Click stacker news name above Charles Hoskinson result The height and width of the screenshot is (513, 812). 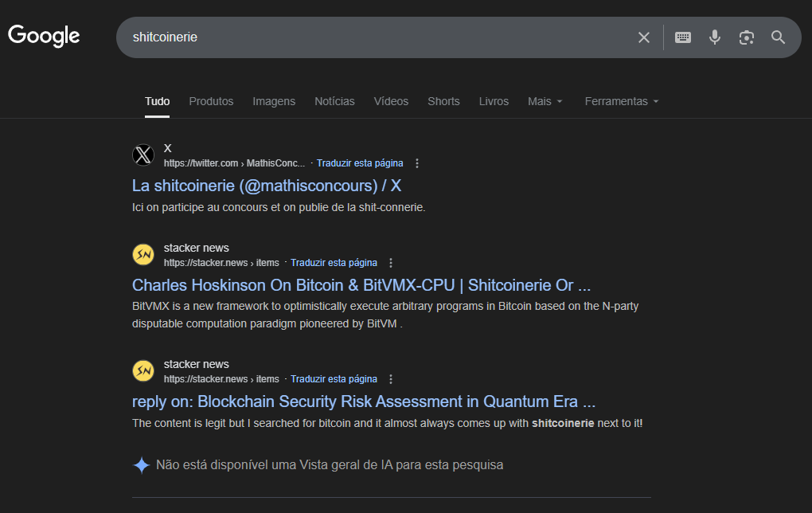click(197, 248)
